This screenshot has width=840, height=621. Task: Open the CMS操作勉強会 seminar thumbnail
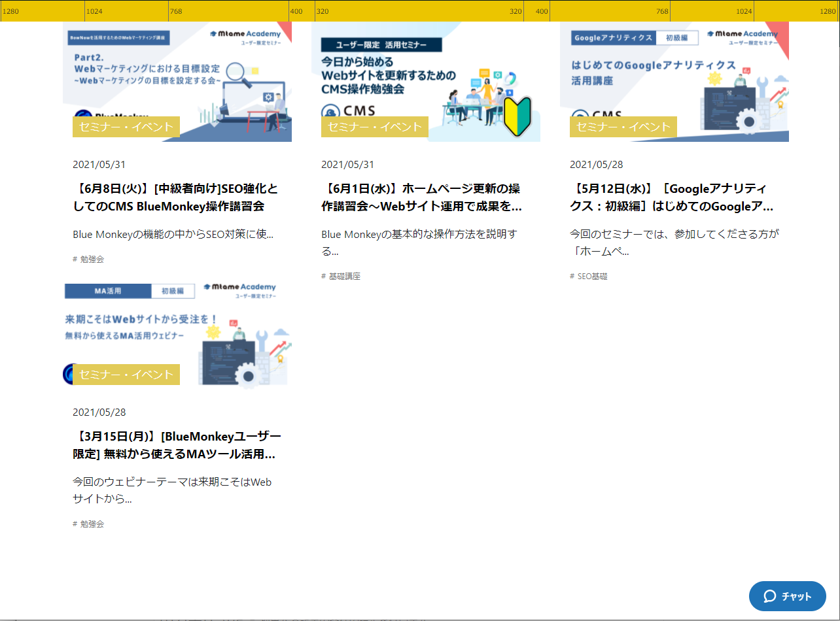[x=426, y=82]
